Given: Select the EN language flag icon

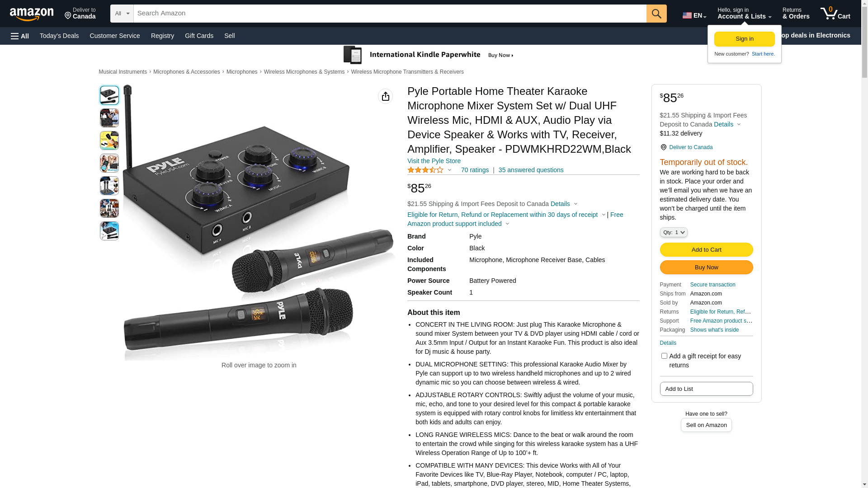Looking at the screenshot, I should 687,15.
